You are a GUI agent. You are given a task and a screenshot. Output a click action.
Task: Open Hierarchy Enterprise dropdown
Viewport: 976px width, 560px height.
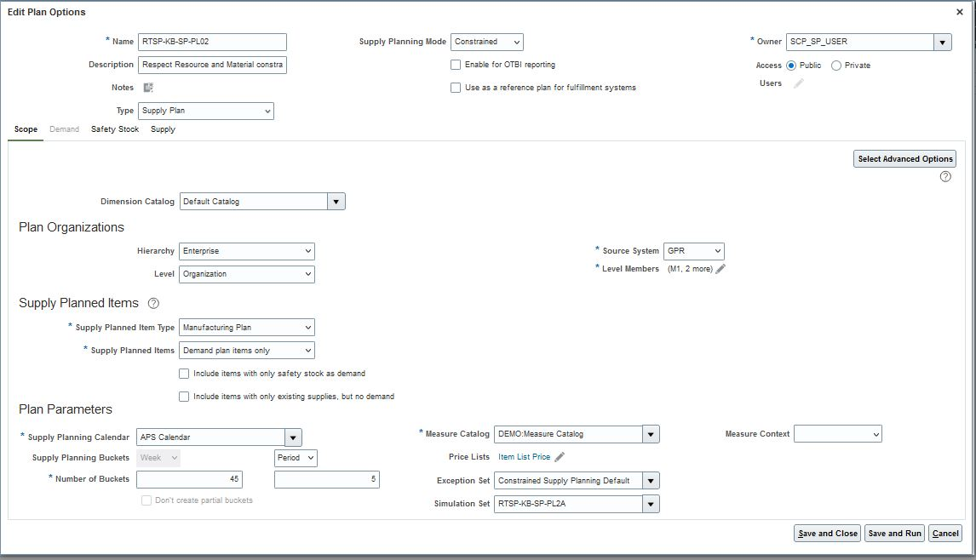[246, 251]
